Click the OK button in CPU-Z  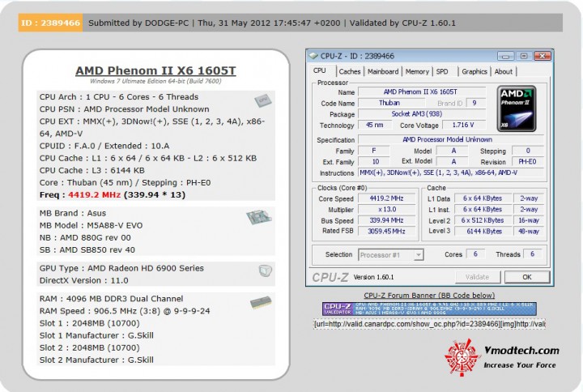point(527,277)
